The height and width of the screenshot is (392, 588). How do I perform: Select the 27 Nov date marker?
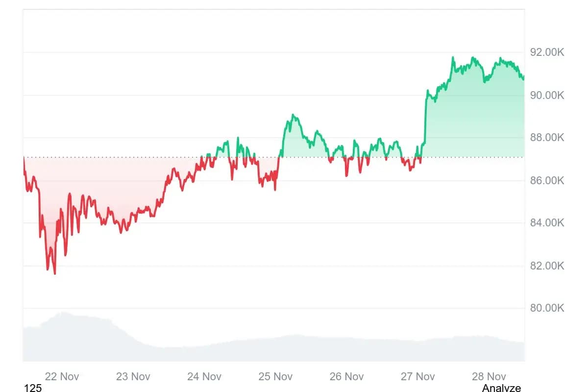[x=417, y=376]
